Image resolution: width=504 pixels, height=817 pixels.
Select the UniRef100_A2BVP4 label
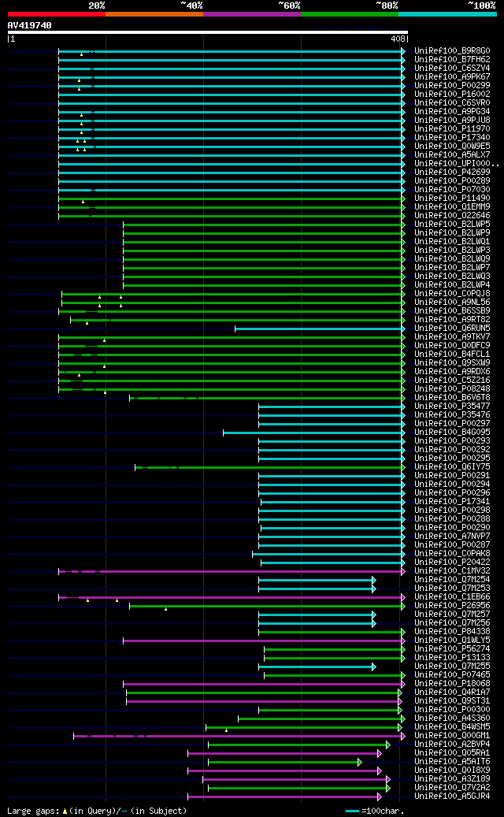[452, 744]
